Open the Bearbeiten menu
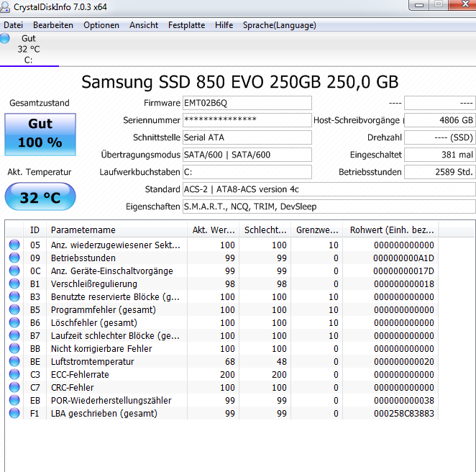Viewport: 476px width, 472px height. (53, 25)
